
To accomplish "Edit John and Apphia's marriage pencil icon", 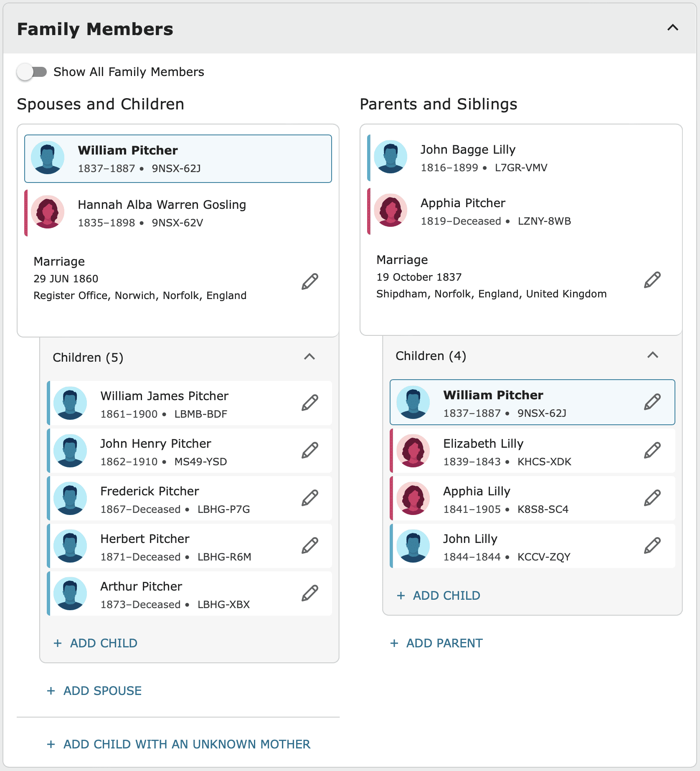I will pyautogui.click(x=652, y=280).
